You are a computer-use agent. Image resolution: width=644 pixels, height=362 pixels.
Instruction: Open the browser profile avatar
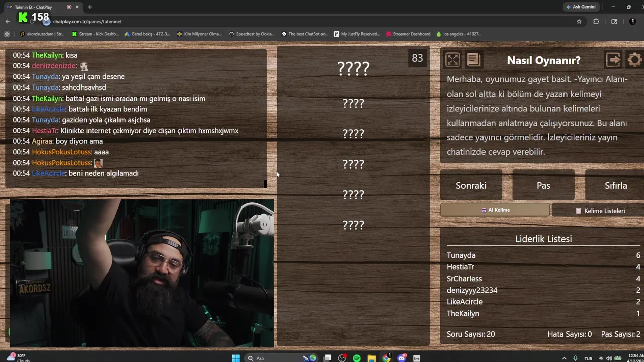click(633, 22)
